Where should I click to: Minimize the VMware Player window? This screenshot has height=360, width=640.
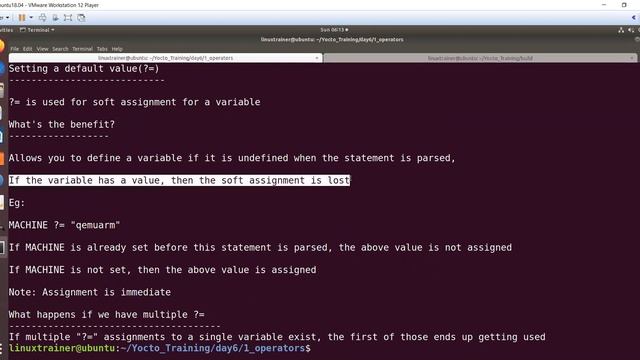pyautogui.click(x=604, y=5)
